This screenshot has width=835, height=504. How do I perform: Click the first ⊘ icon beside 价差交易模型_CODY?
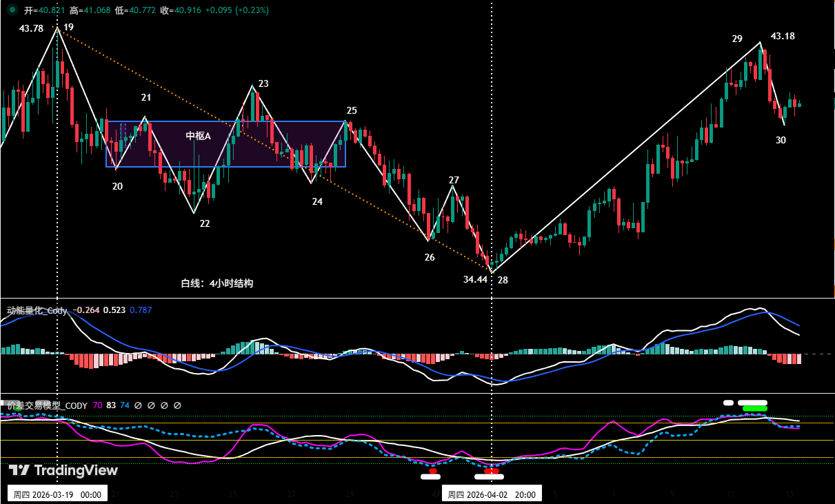click(x=137, y=405)
